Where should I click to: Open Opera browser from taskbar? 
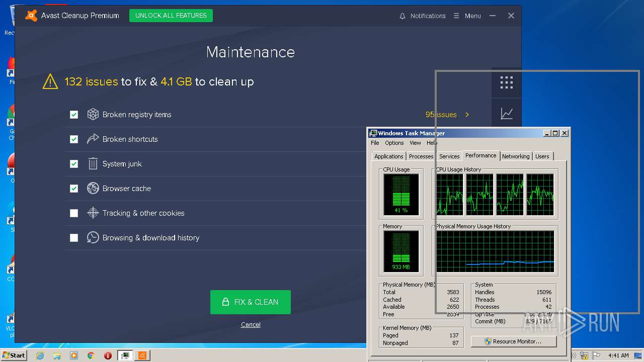point(108,355)
